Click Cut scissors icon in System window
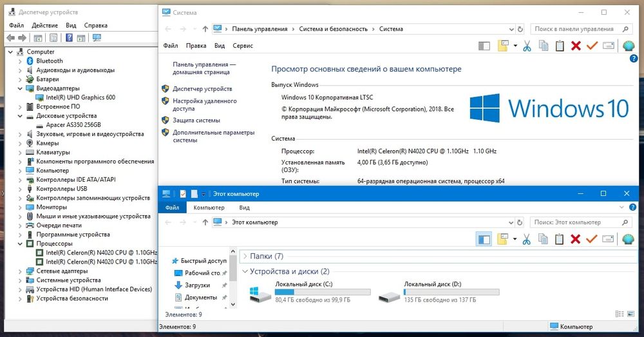This screenshot has height=337, width=644. 527,46
